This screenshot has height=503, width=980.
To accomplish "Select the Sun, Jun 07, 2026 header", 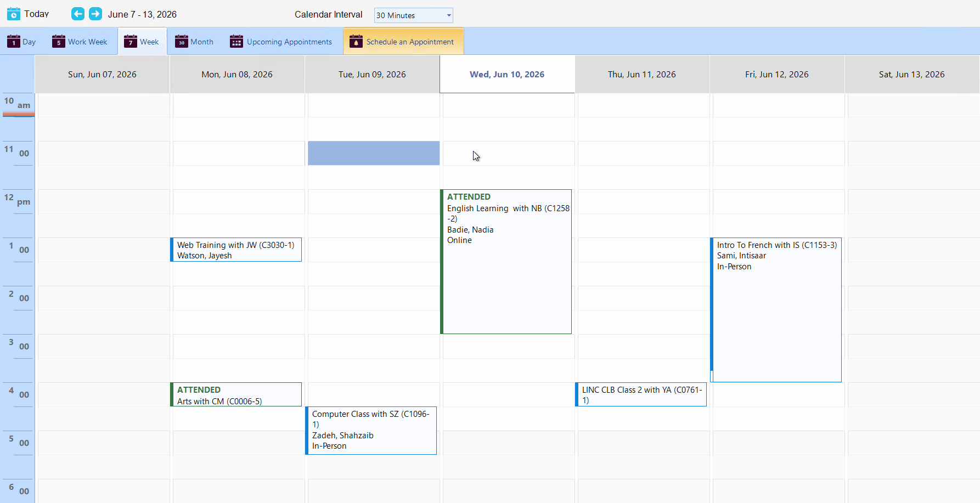I will [102, 74].
